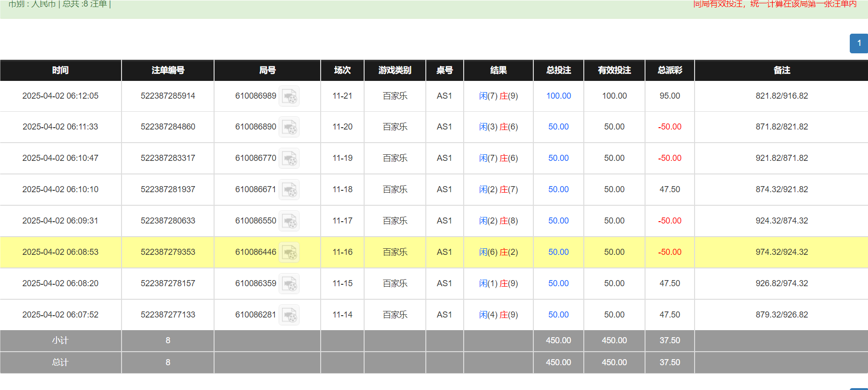This screenshot has width=868, height=390.
Task: Click the 注单编号 column header
Action: pos(168,70)
